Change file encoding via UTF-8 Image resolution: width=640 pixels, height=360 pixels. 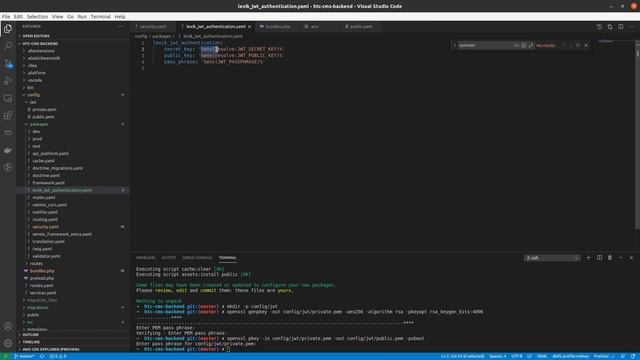[516, 356]
